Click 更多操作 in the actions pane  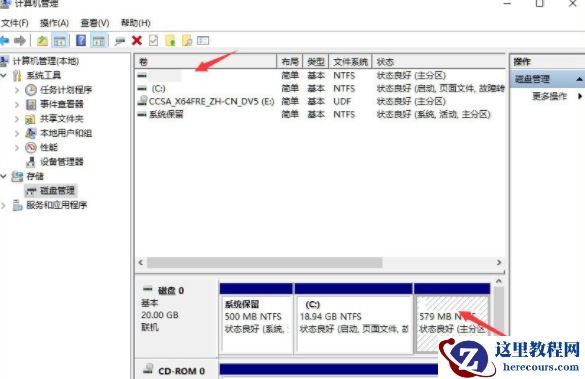[x=549, y=96]
